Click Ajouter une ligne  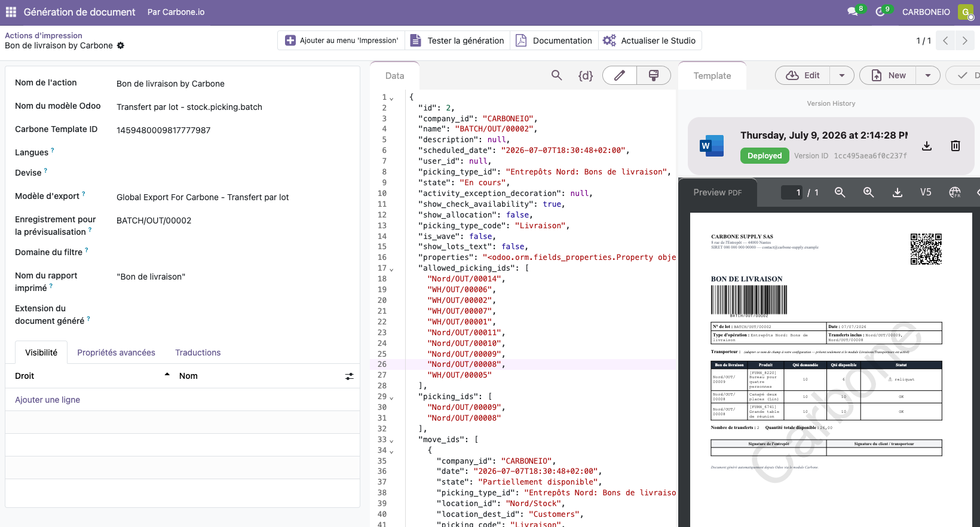(47, 400)
